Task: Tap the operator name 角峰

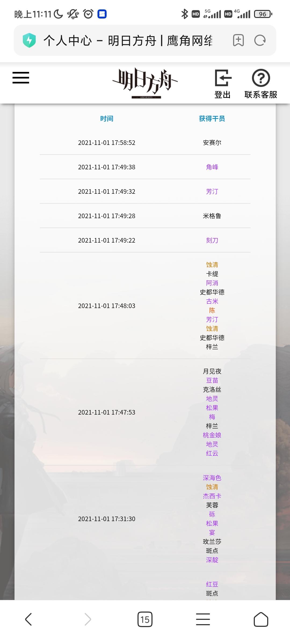Action: click(212, 167)
